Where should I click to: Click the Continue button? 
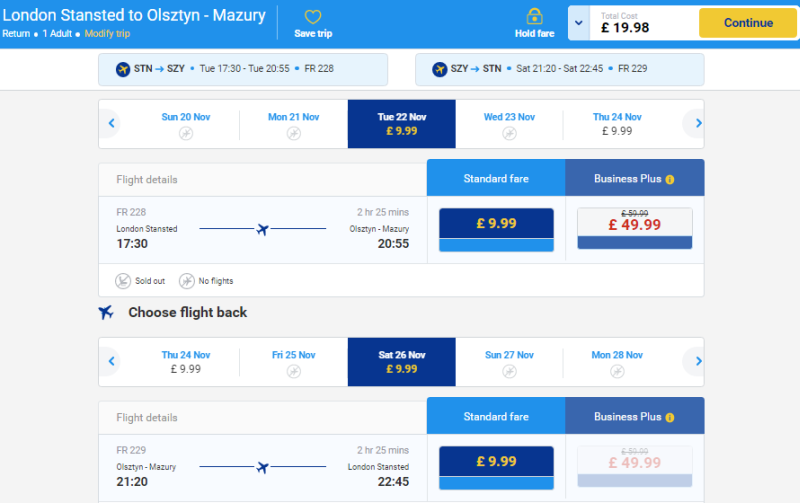pyautogui.click(x=748, y=23)
